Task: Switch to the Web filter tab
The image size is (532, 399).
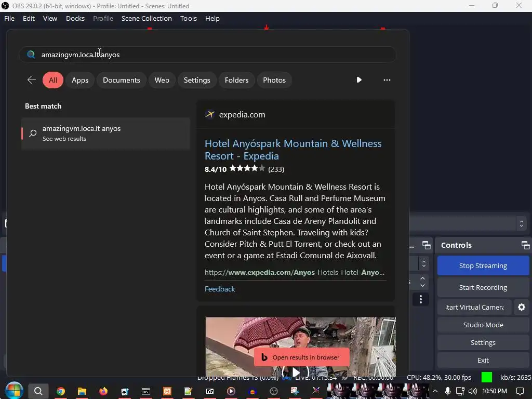Action: point(162,80)
